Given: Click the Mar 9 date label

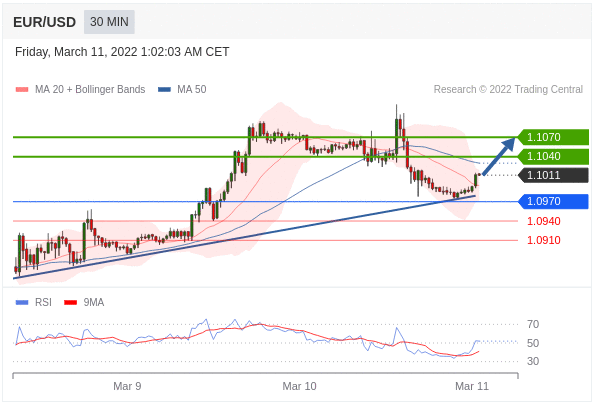Looking at the screenshot, I should coord(127,386).
